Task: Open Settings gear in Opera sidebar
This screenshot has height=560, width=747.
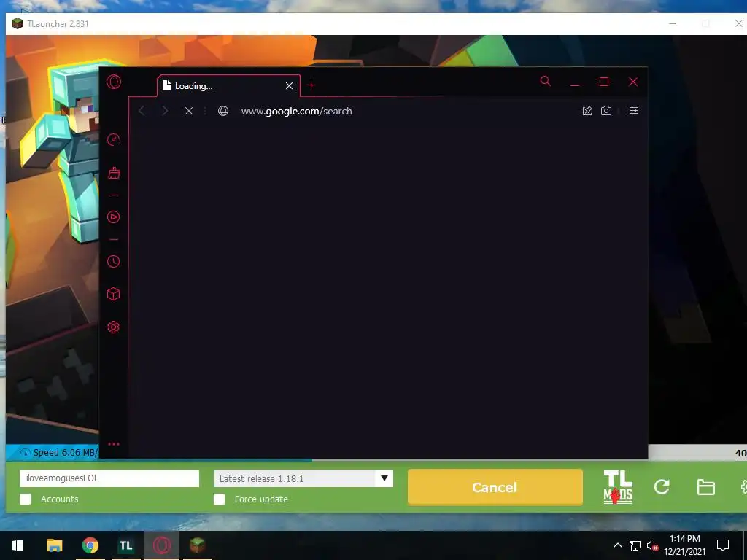Action: (113, 327)
